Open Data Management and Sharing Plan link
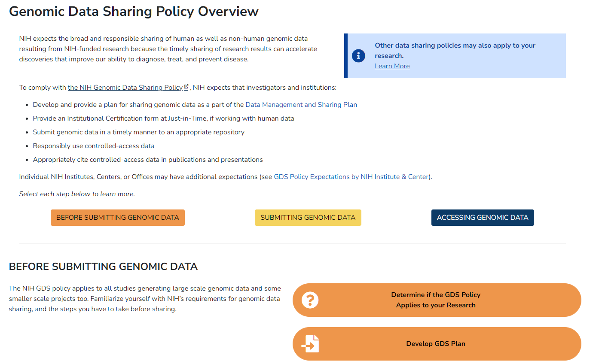This screenshot has height=364, width=602. [301, 105]
